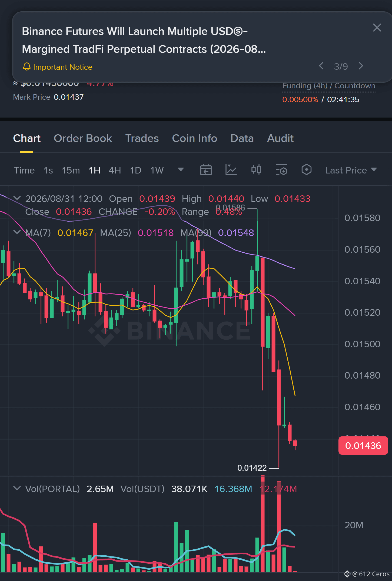
Task: Go to next announcement in banner
Action: (361, 66)
